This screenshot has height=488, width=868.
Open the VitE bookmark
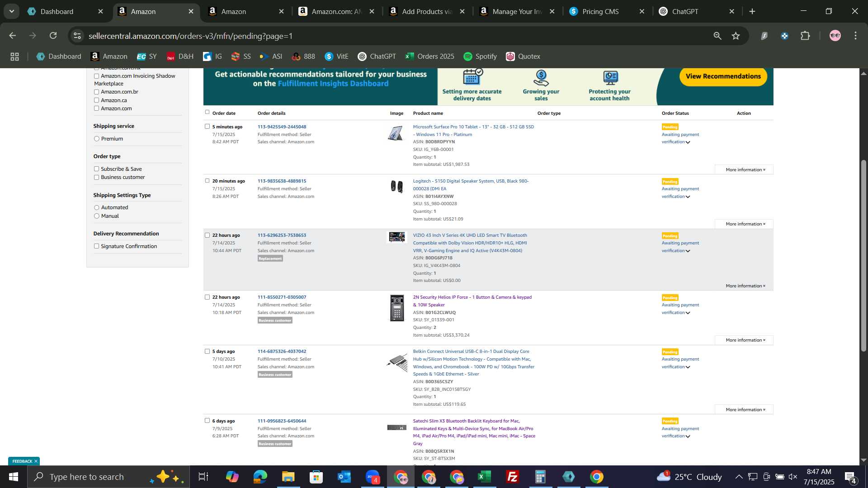(x=336, y=56)
